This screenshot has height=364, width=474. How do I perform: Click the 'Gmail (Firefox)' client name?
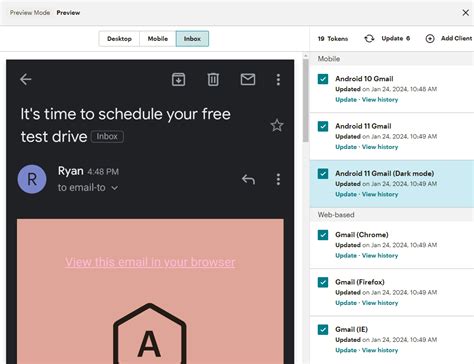click(x=360, y=282)
